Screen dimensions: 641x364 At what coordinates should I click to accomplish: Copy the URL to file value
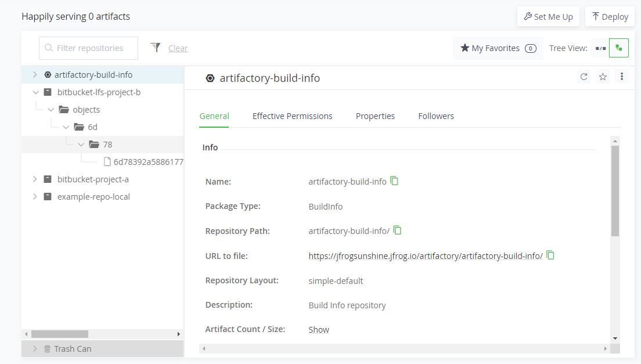tap(550, 255)
